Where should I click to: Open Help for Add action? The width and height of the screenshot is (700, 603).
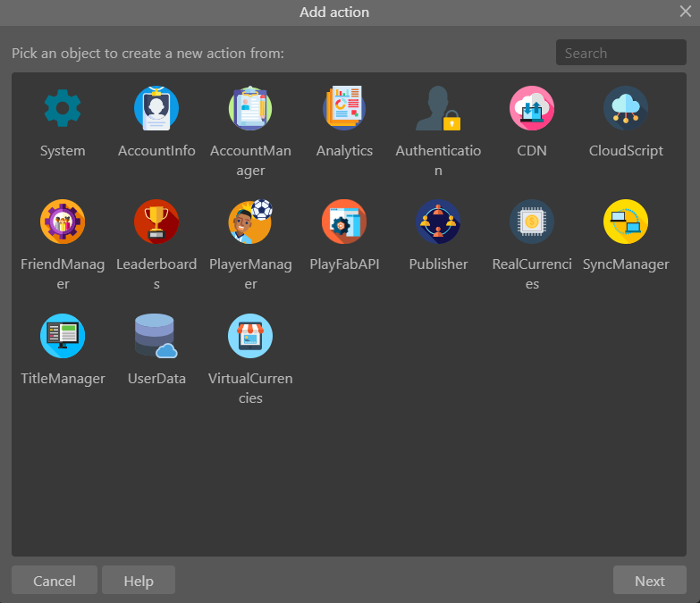point(139,581)
